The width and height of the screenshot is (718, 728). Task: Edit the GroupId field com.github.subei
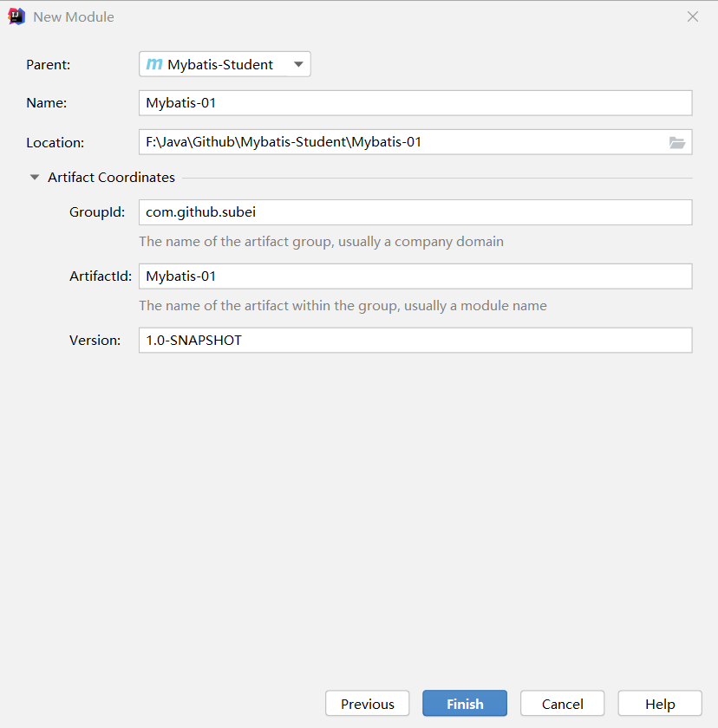(x=414, y=212)
